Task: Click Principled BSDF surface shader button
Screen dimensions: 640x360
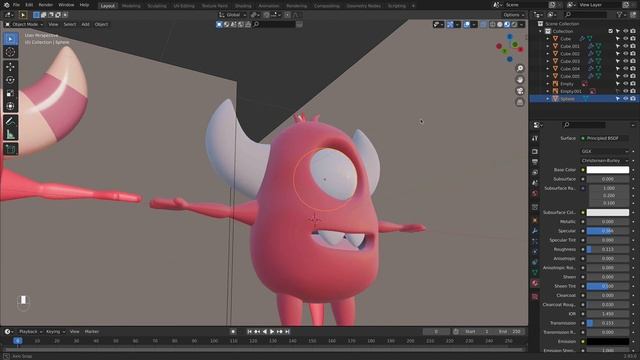Action: tap(604, 138)
